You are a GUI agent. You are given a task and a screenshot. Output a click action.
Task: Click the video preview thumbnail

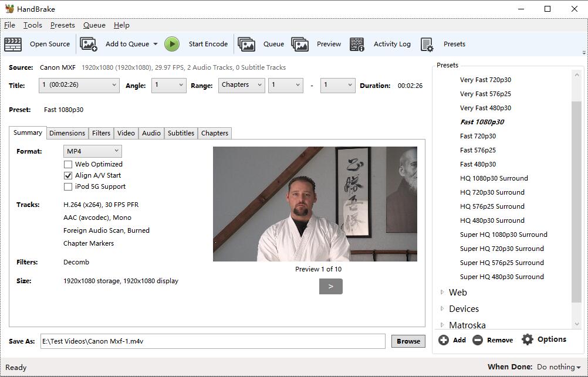pos(315,204)
